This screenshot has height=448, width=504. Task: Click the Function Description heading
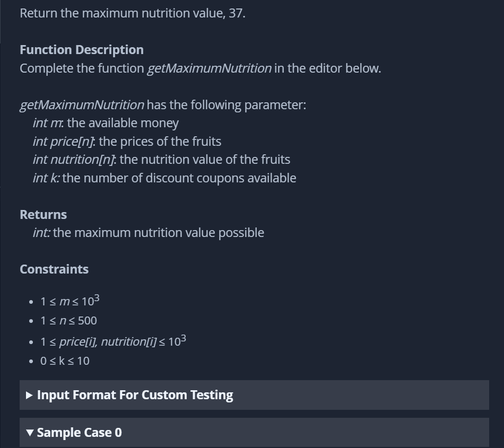(82, 50)
